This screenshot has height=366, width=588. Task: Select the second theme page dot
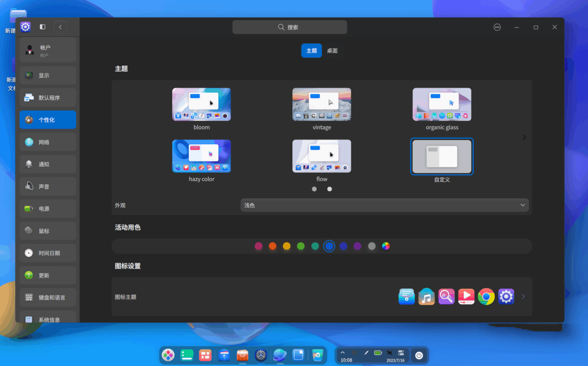[x=329, y=189]
